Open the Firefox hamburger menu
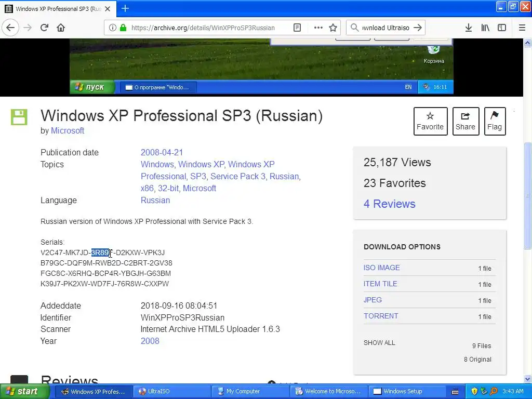This screenshot has height=399, width=532. pyautogui.click(x=522, y=28)
